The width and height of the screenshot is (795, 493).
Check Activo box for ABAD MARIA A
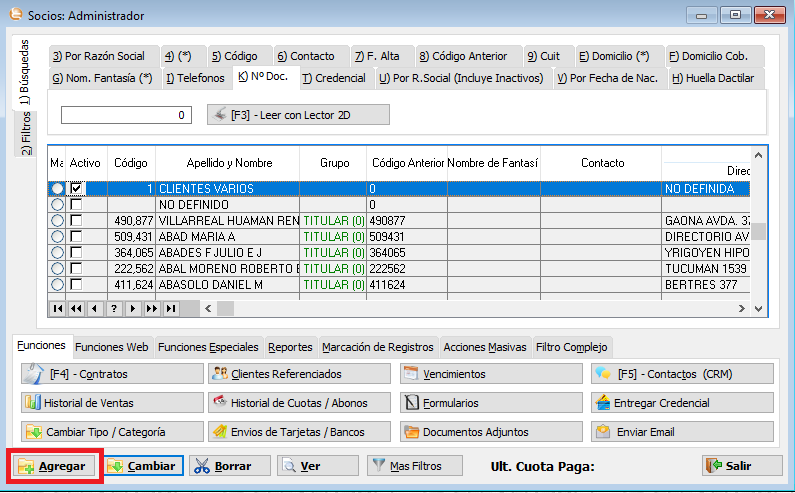(76, 236)
